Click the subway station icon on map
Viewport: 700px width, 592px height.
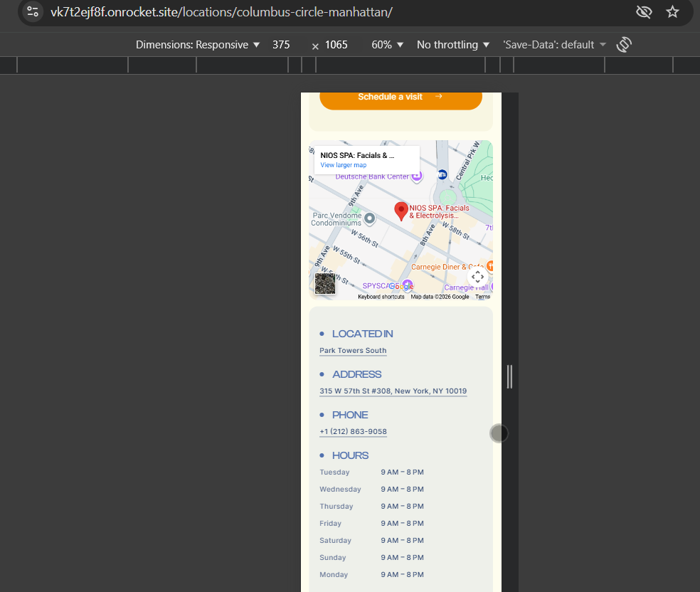(442, 174)
